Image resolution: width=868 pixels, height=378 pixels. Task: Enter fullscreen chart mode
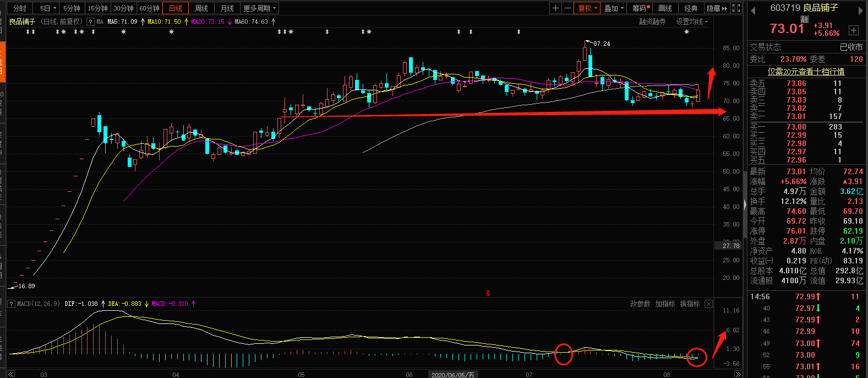(x=736, y=8)
